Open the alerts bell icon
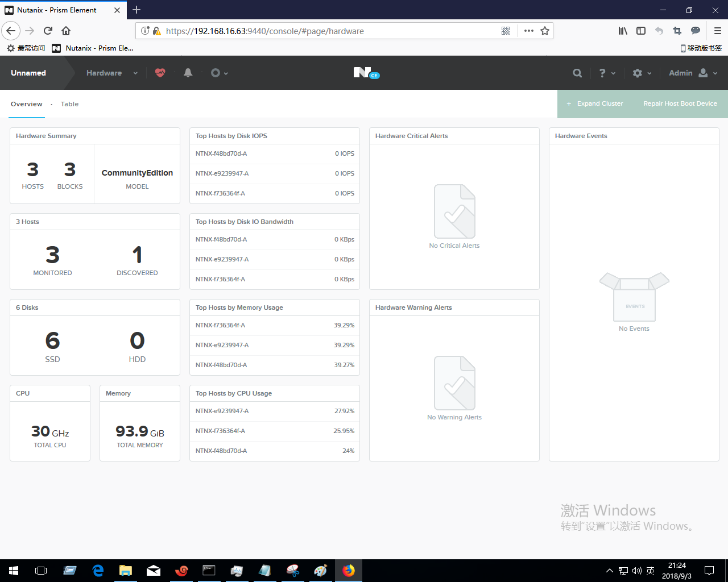The height and width of the screenshot is (582, 728). point(188,73)
